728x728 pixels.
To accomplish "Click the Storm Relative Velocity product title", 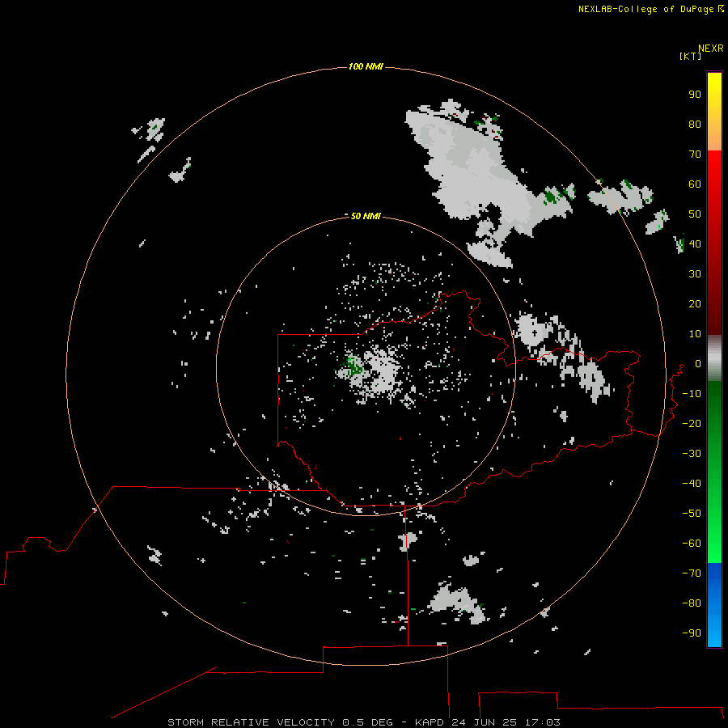I will pos(251,722).
